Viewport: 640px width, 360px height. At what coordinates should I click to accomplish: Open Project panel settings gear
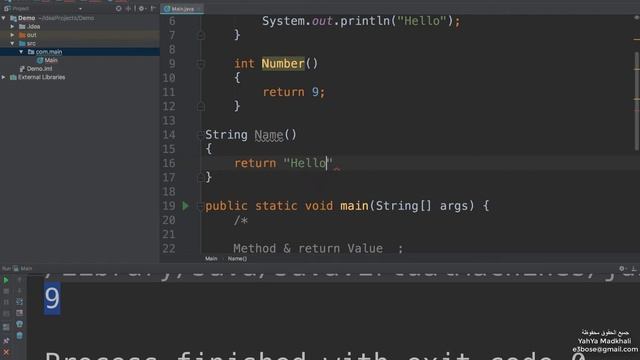(142, 8)
